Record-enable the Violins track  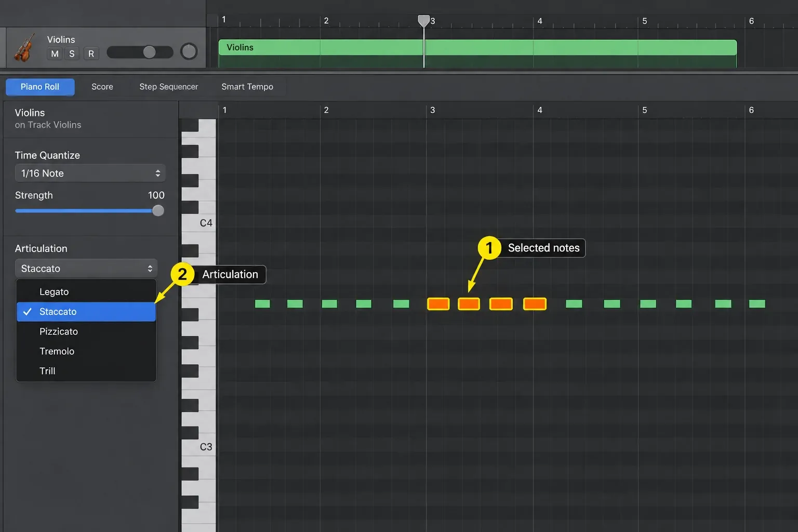[x=91, y=54]
